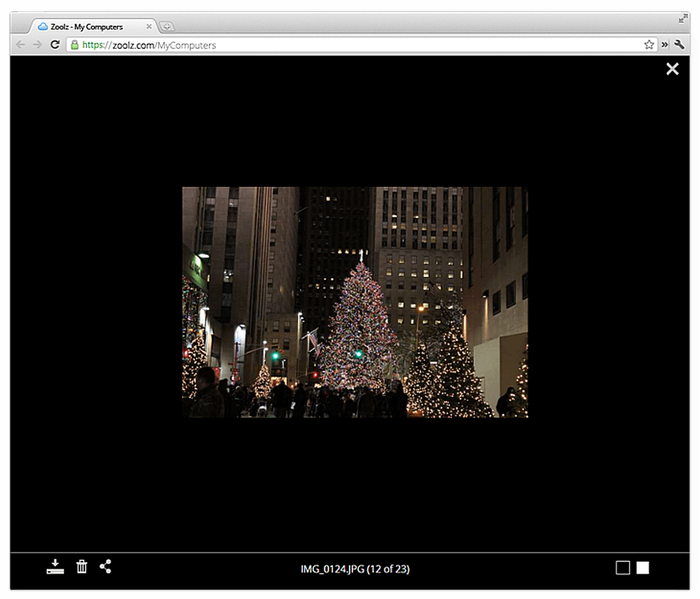
Task: Share the photo via share icon
Action: pos(105,566)
